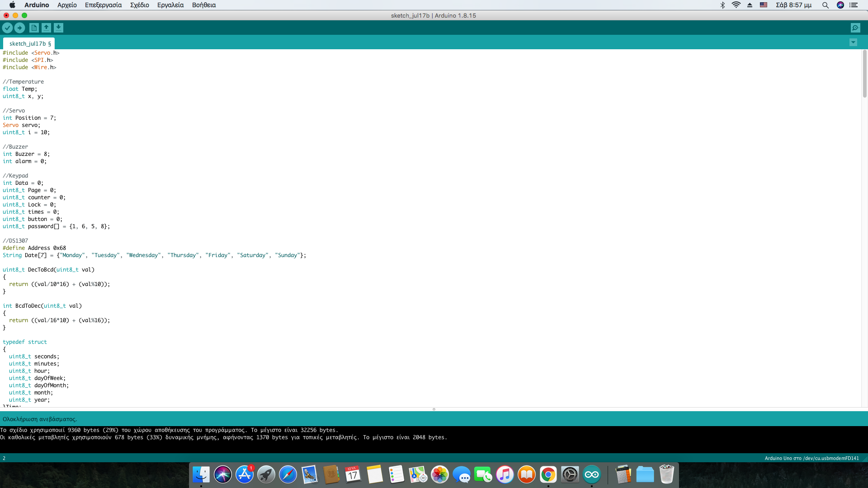Click the #include <Servo.h> line

[x=31, y=53]
